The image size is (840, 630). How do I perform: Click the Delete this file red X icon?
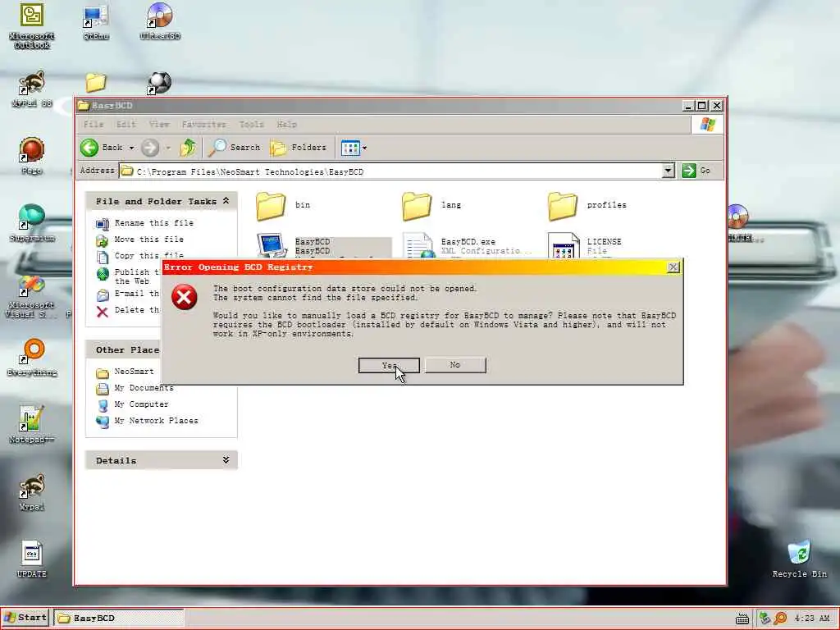[103, 312]
